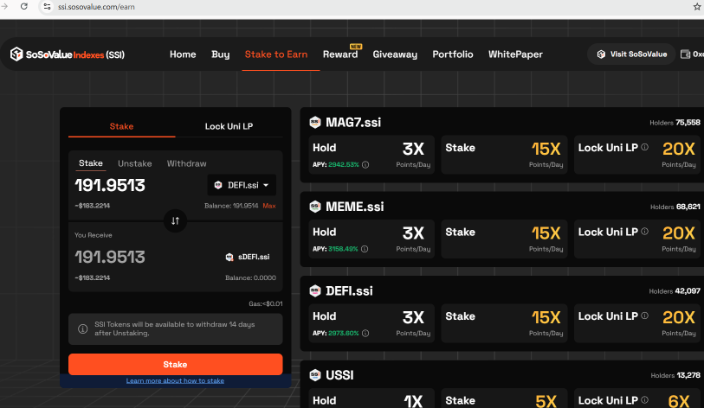Go to Home in navigation
704x408 pixels.
pyautogui.click(x=183, y=54)
